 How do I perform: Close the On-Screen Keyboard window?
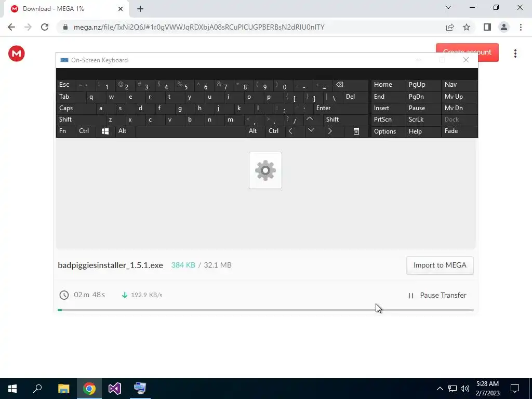point(466,60)
